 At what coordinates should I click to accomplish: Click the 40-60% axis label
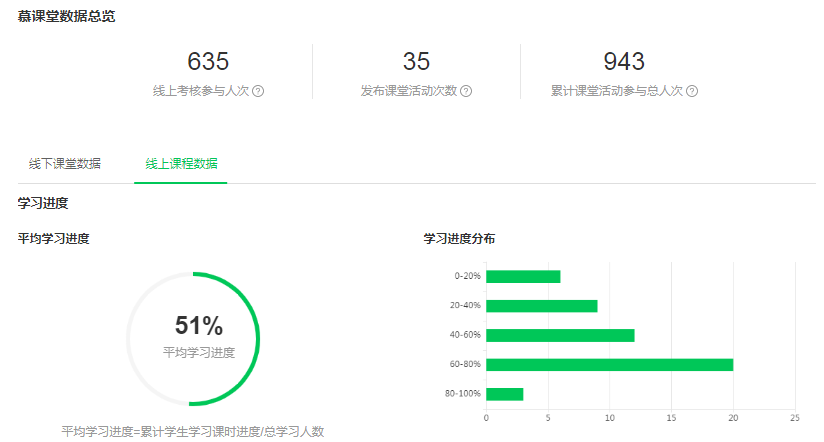tap(465, 334)
